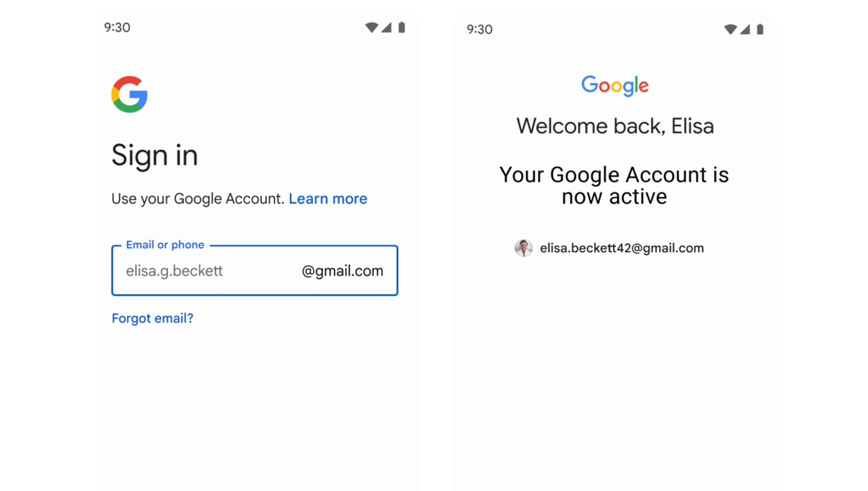This screenshot has width=868, height=491.
Task: Click the multicolor Google G logo
Action: (x=129, y=94)
